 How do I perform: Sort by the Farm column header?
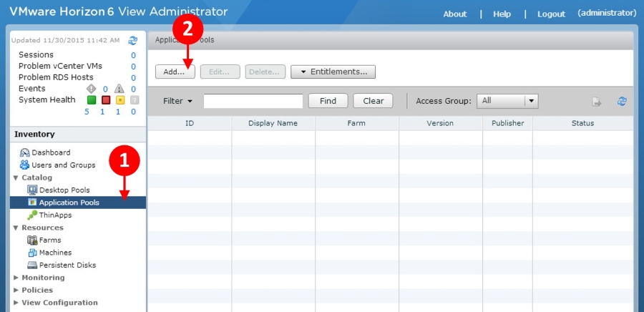point(356,123)
